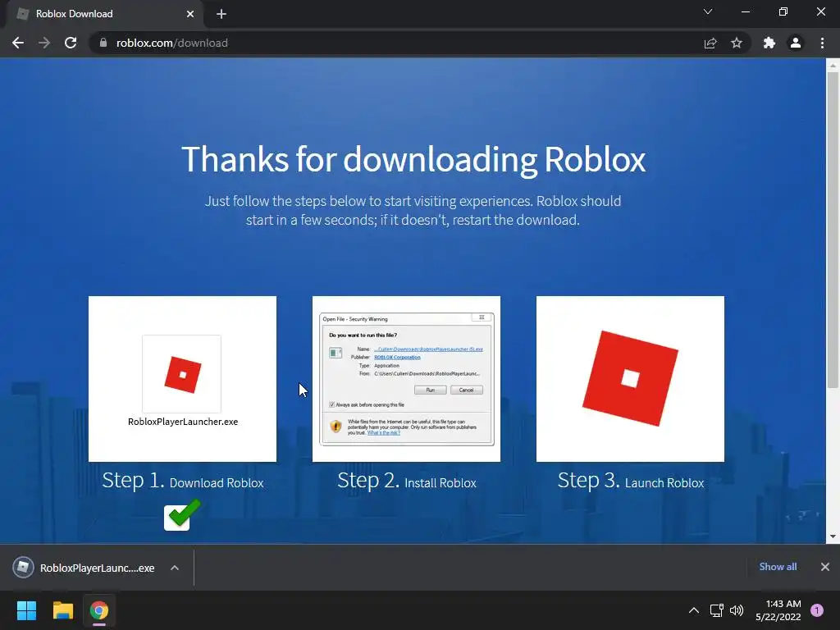This screenshot has width=840, height=630.
Task: Click the RobloxPlayerLauncher.exe step 1 image
Action: tap(182, 379)
